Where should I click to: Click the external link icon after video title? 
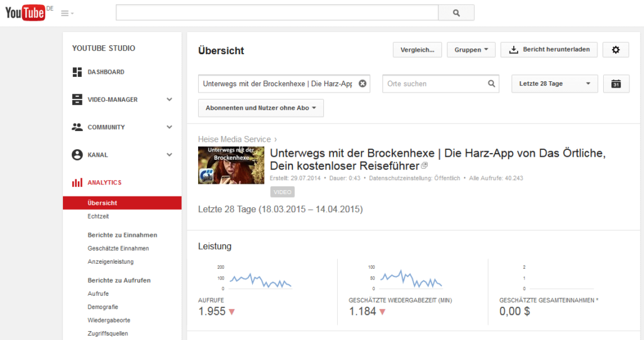pyautogui.click(x=425, y=166)
